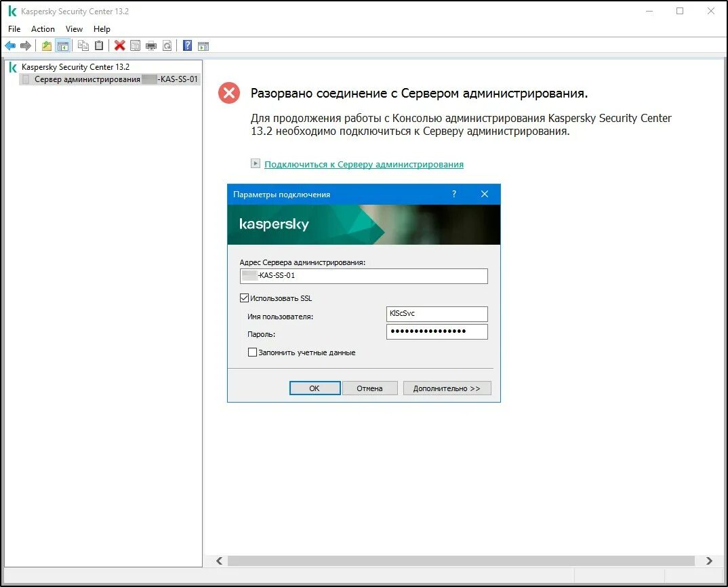The height and width of the screenshot is (587, 728).
Task: Click the Пароль: label
Action: click(x=262, y=334)
